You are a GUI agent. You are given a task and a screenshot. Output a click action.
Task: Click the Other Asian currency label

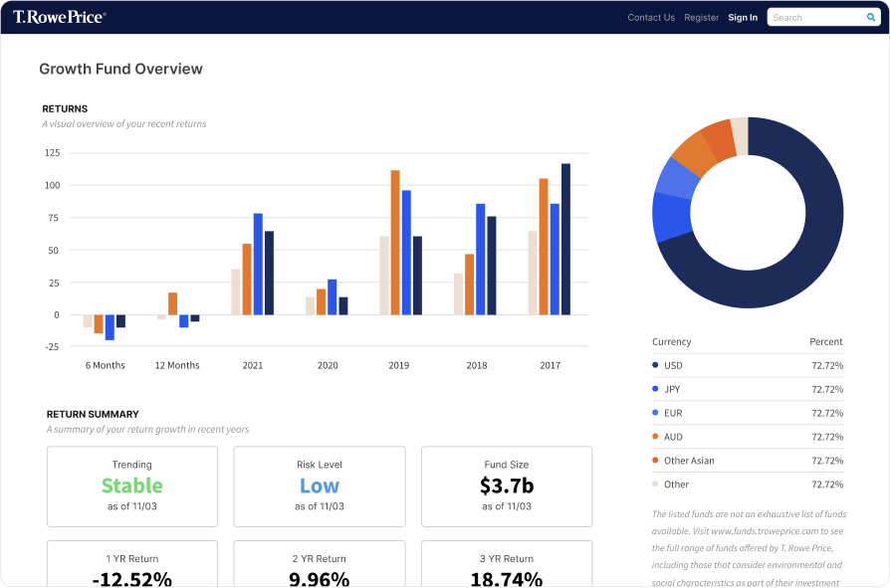pos(689,461)
